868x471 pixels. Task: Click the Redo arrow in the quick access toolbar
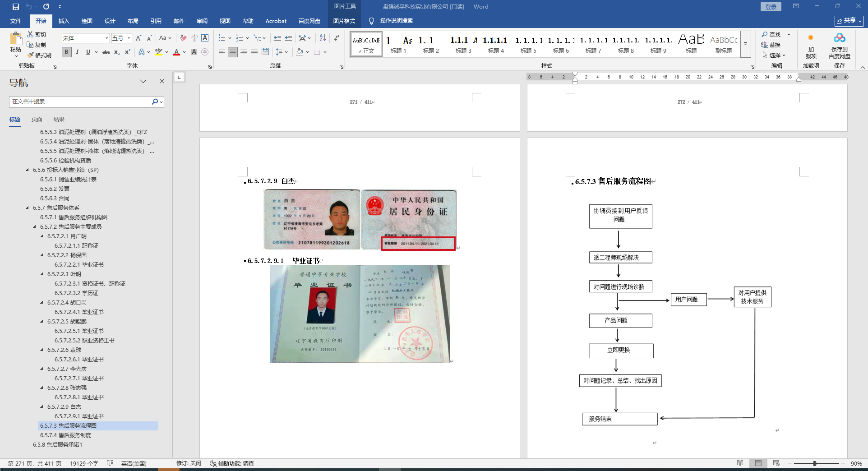tap(46, 7)
